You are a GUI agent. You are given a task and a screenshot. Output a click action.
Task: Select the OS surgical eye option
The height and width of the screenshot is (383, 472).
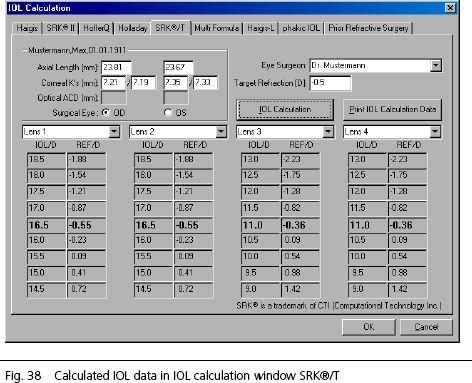point(168,113)
